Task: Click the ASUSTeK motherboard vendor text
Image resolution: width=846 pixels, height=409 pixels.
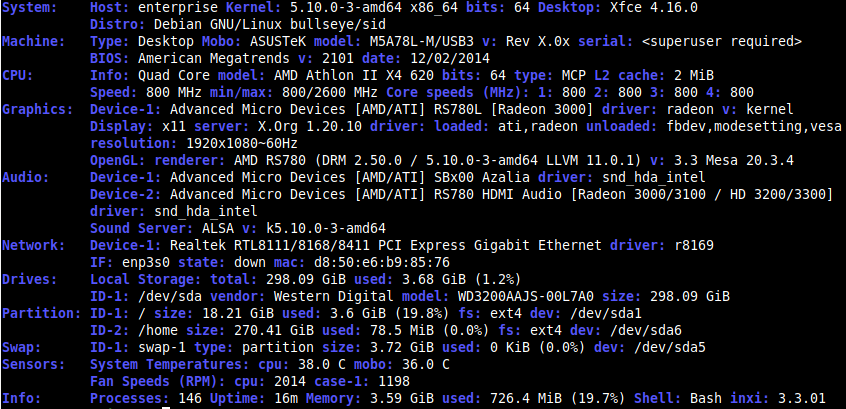Action: (278, 42)
